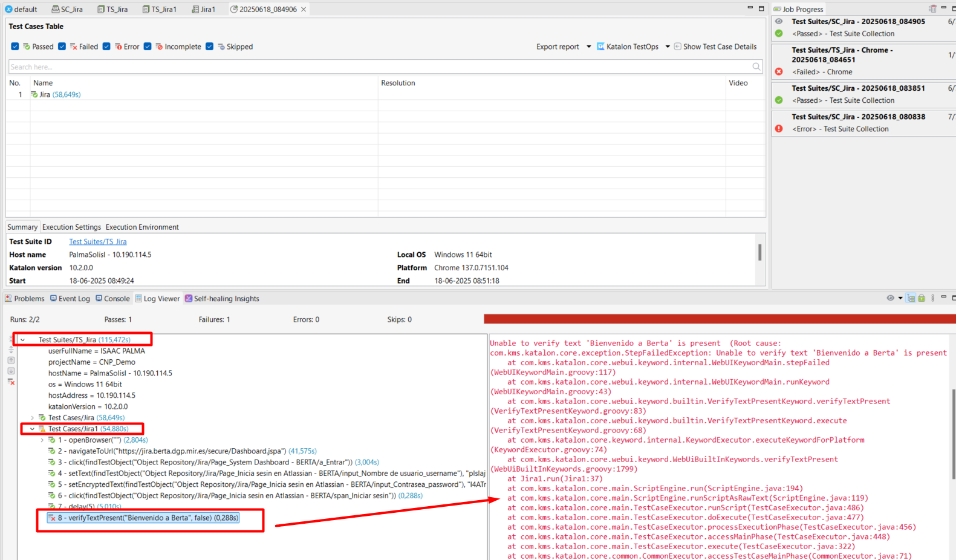Click the warning icon beside Test Cases/Jira1

pos(42,429)
